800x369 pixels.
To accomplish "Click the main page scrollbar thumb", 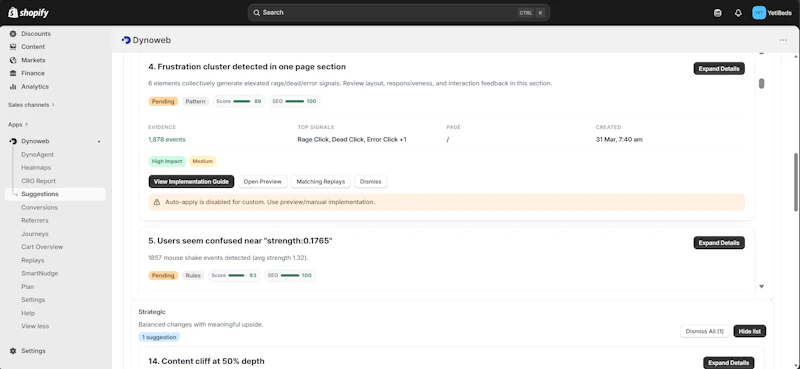I will [796, 182].
